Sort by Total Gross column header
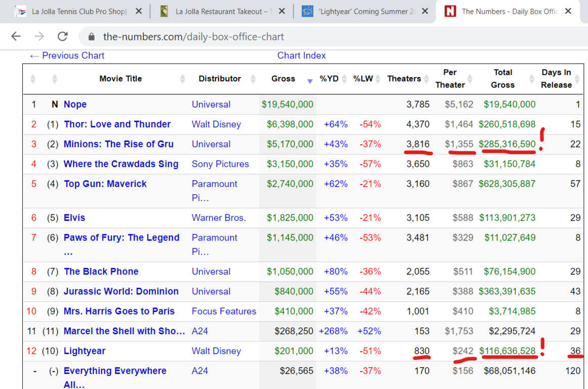The image size is (588, 389). [502, 79]
